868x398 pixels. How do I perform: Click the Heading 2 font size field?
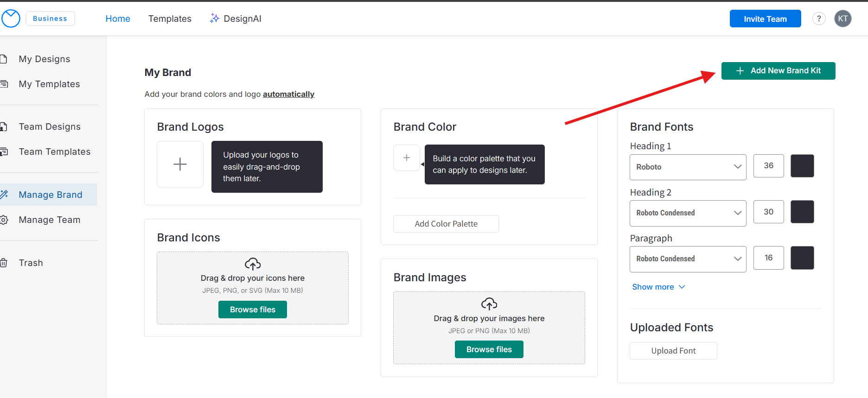tap(768, 212)
